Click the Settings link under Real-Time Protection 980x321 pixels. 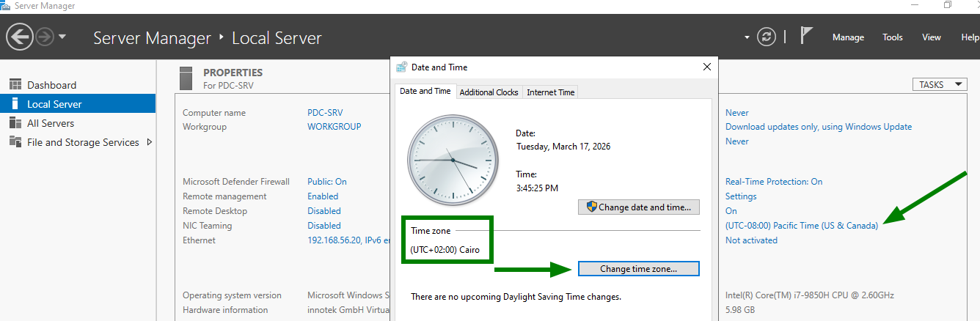click(741, 196)
